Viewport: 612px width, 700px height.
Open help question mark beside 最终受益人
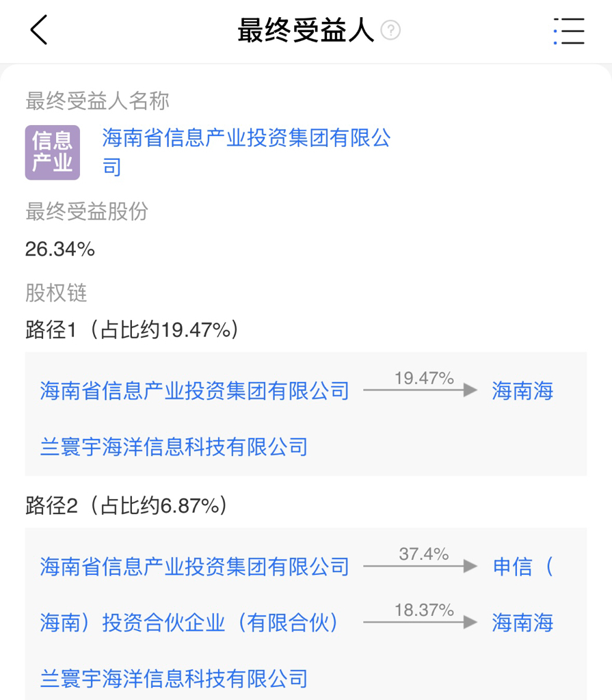(x=390, y=31)
